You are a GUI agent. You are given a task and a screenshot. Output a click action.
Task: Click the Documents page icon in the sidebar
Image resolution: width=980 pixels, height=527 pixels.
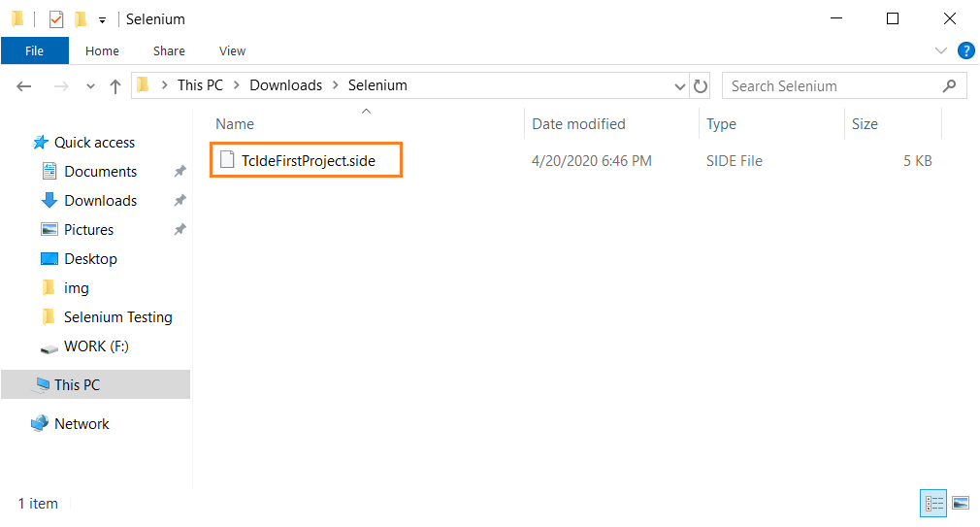click(x=49, y=171)
